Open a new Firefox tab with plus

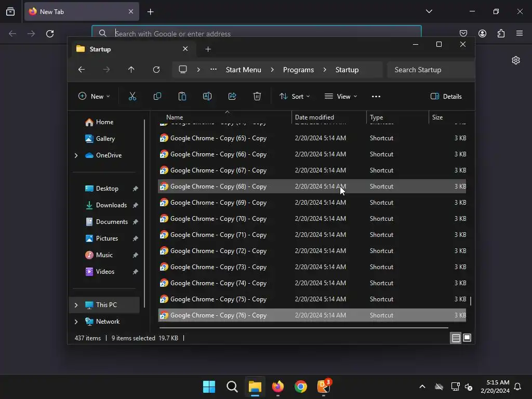point(150,12)
